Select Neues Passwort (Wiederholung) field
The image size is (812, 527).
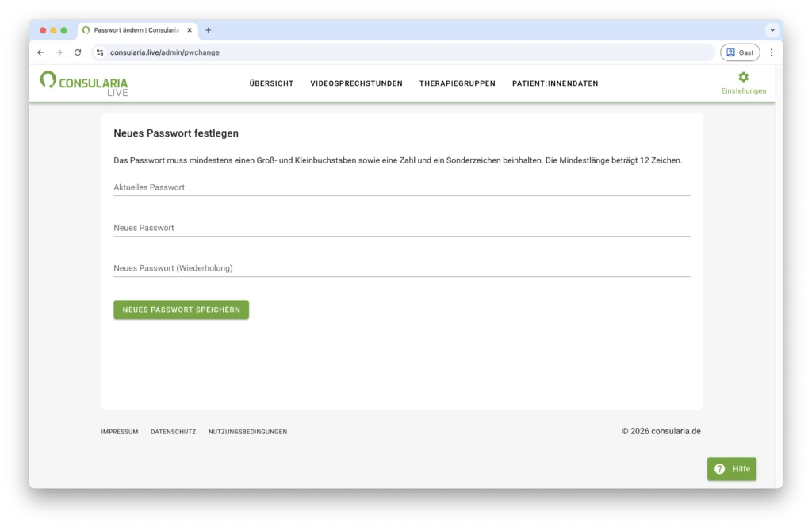click(x=401, y=269)
